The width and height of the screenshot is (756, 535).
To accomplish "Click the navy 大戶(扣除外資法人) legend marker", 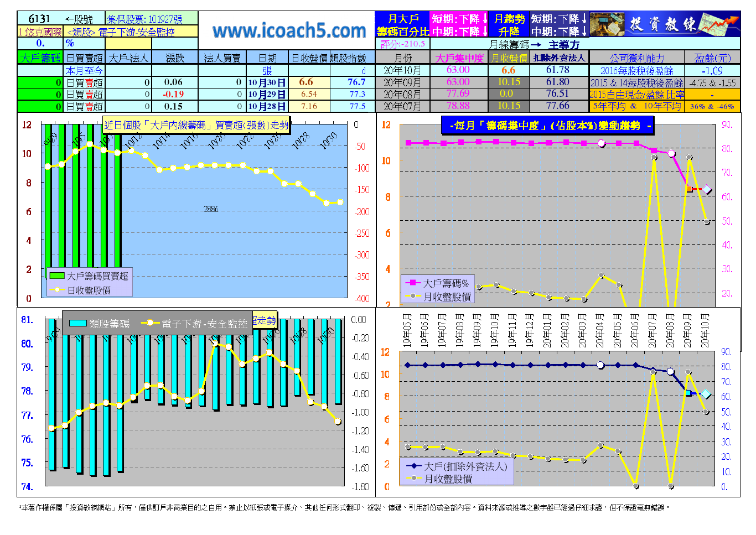I will pyautogui.click(x=414, y=466).
